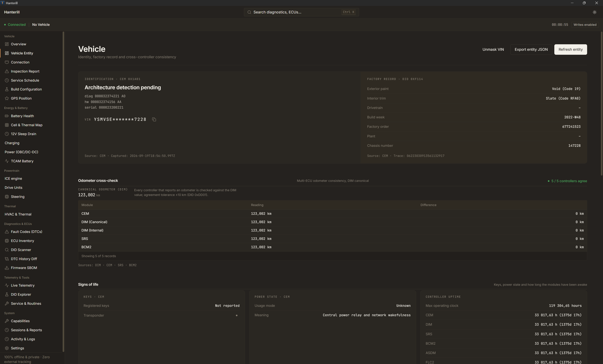Open Capabilities in System section
This screenshot has width=603, height=364.
[31, 321]
